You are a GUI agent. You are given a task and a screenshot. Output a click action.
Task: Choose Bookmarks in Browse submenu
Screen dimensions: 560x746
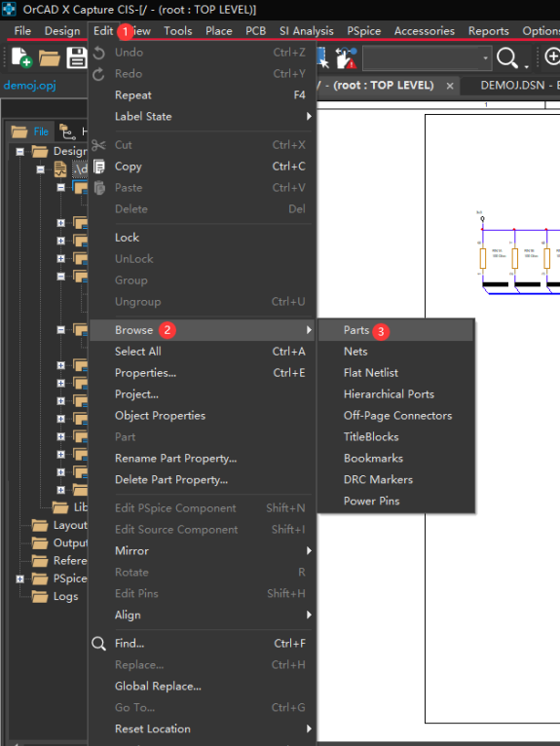tap(395, 459)
